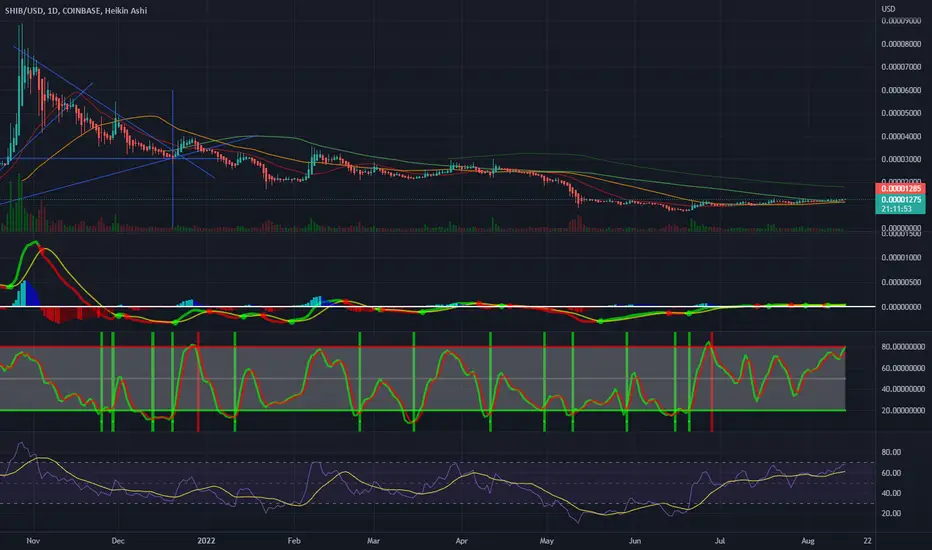Image resolution: width=932 pixels, height=550 pixels.
Task: Click the red overbought band at 80 level
Action: (x=423, y=346)
